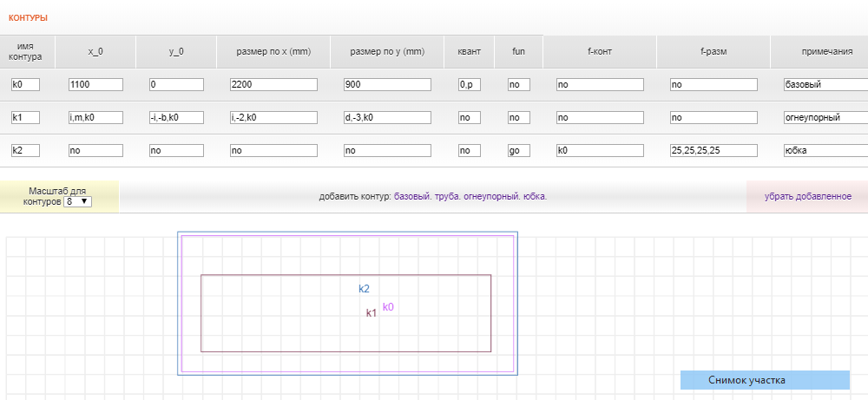Viewport: 868px width, 400px height.
Task: Click the x_0 field containing 1100
Action: [95, 85]
